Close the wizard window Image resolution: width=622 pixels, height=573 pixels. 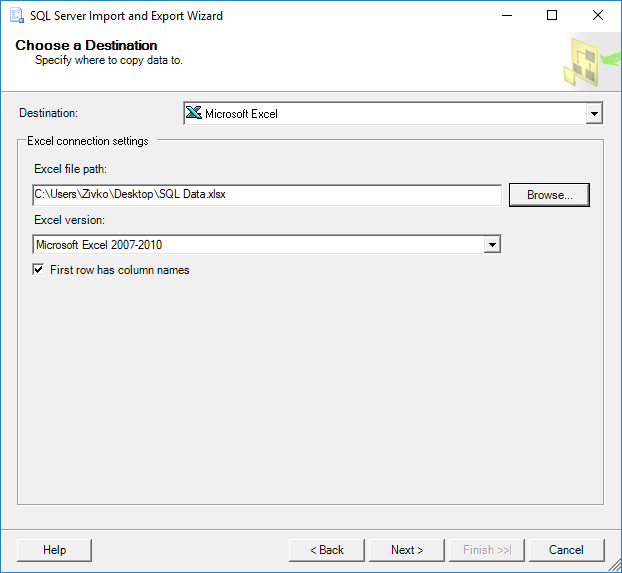(598, 15)
